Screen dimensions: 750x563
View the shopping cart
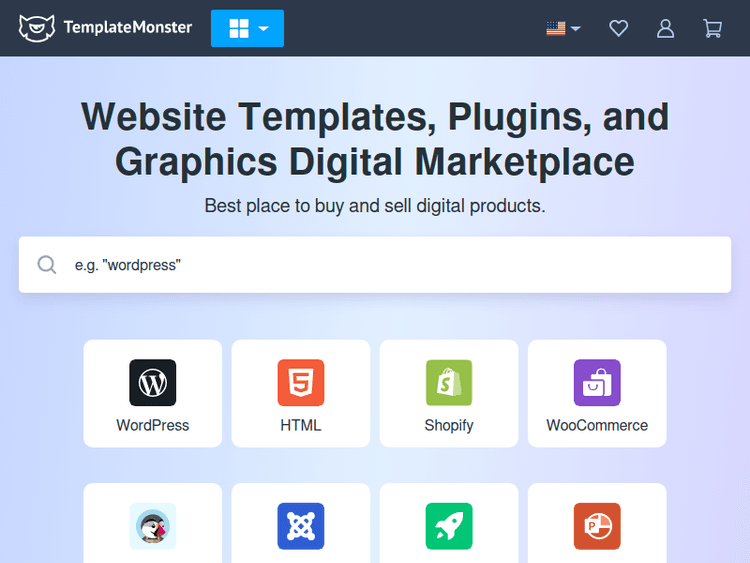click(712, 29)
